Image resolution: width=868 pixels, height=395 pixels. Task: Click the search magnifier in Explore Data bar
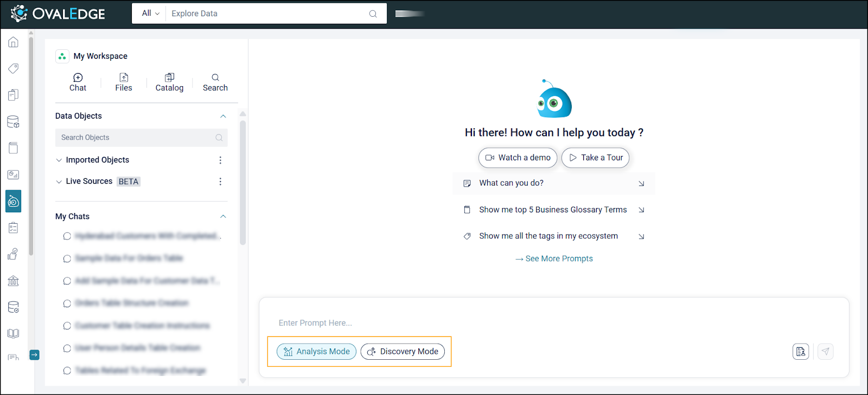point(373,14)
